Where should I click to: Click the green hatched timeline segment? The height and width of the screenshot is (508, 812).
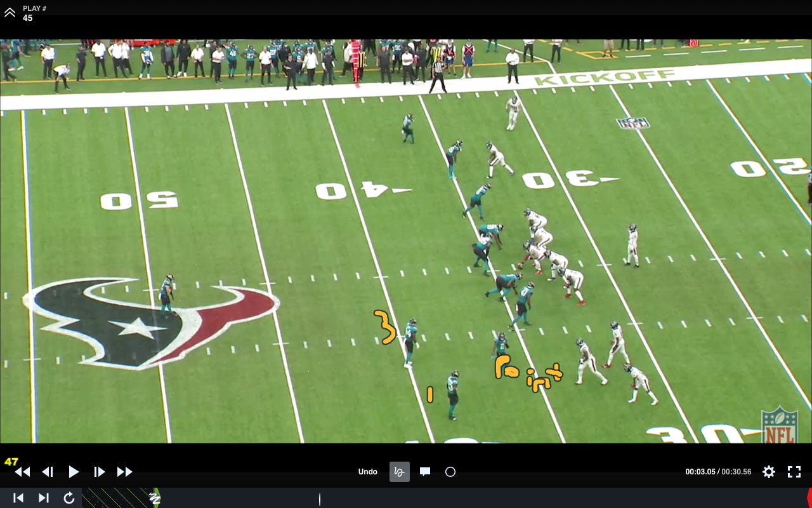pos(117,498)
